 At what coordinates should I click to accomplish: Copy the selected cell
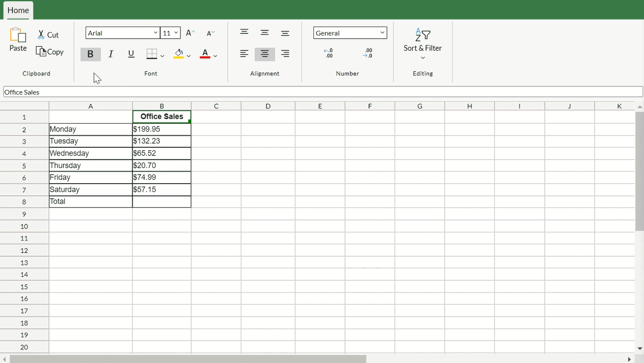pos(49,51)
